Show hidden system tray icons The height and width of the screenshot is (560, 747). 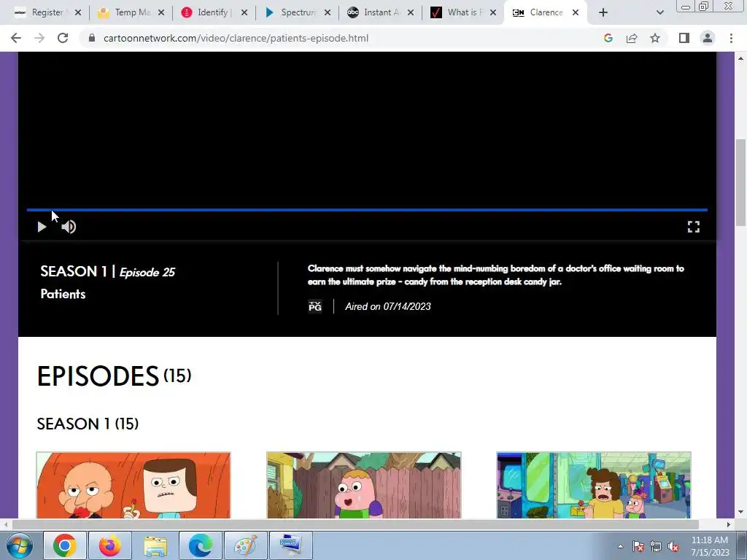pyautogui.click(x=620, y=546)
